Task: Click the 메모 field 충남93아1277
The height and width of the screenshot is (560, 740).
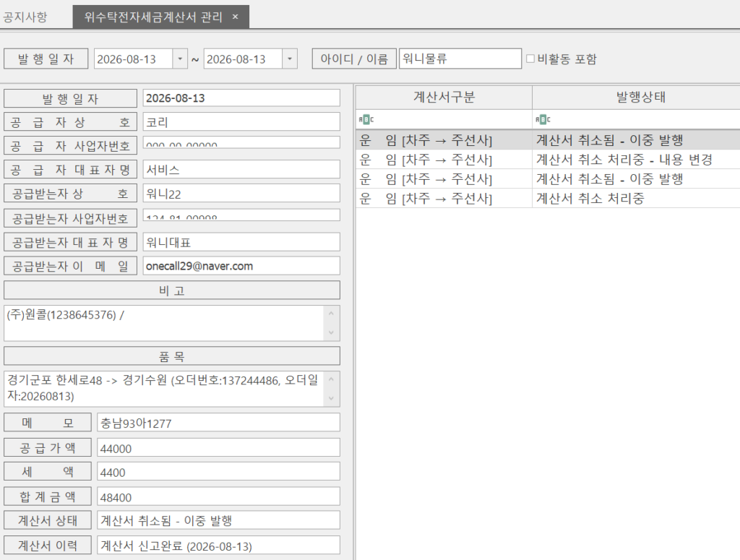Action: [218, 423]
